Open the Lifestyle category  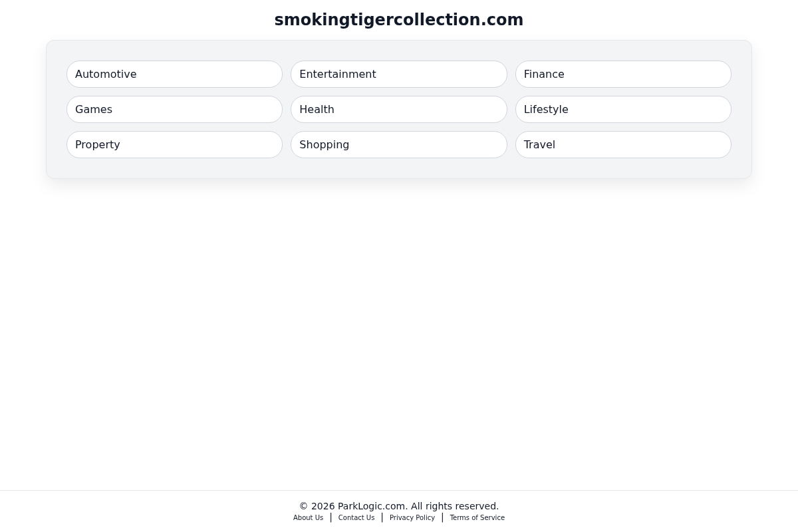tap(623, 109)
